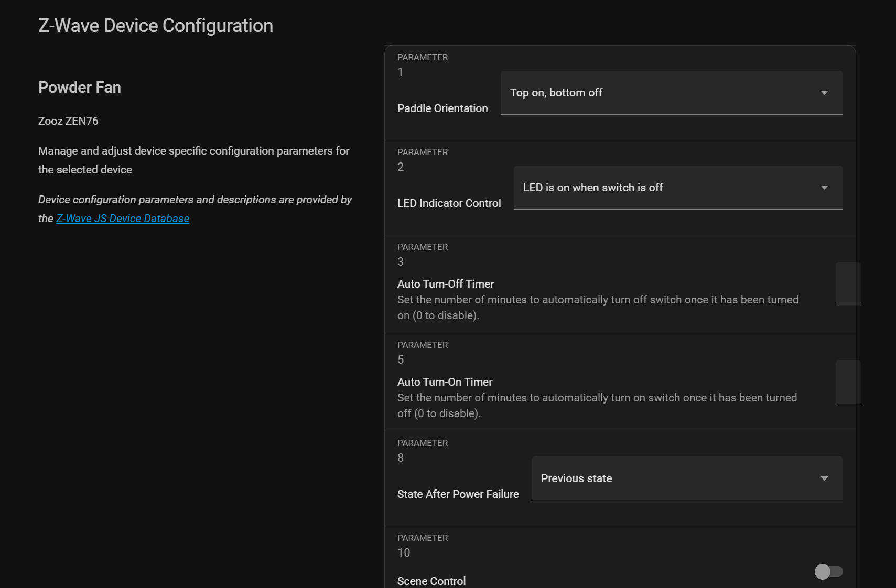Toggle Scene Control on for parameter 10
The width and height of the screenshot is (896, 588).
click(828, 572)
